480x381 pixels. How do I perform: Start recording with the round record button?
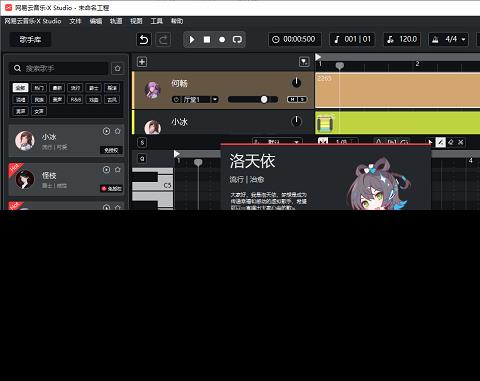(x=222, y=40)
